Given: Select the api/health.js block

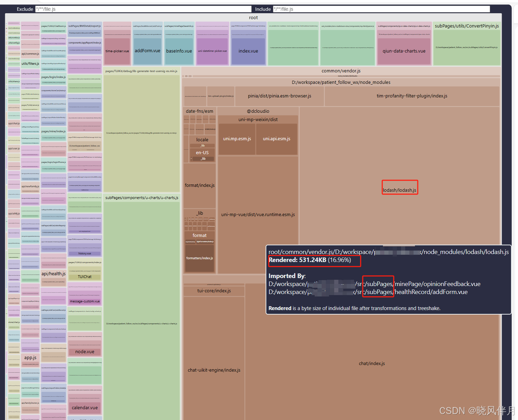Looking at the screenshot, I should pyautogui.click(x=54, y=274).
